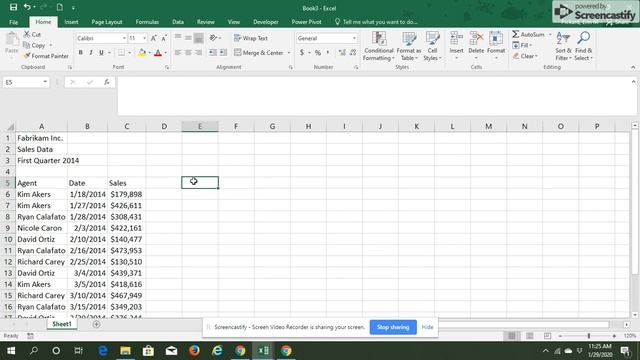Image resolution: width=640 pixels, height=360 pixels.
Task: Click the Paste clipboard icon
Action: pos(11,40)
